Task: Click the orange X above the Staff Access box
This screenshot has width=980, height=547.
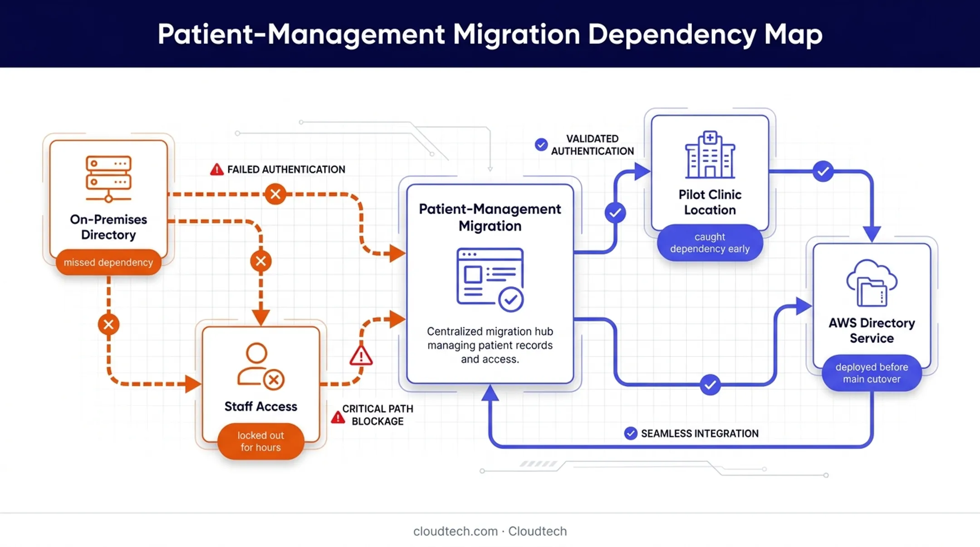Action: 261,261
